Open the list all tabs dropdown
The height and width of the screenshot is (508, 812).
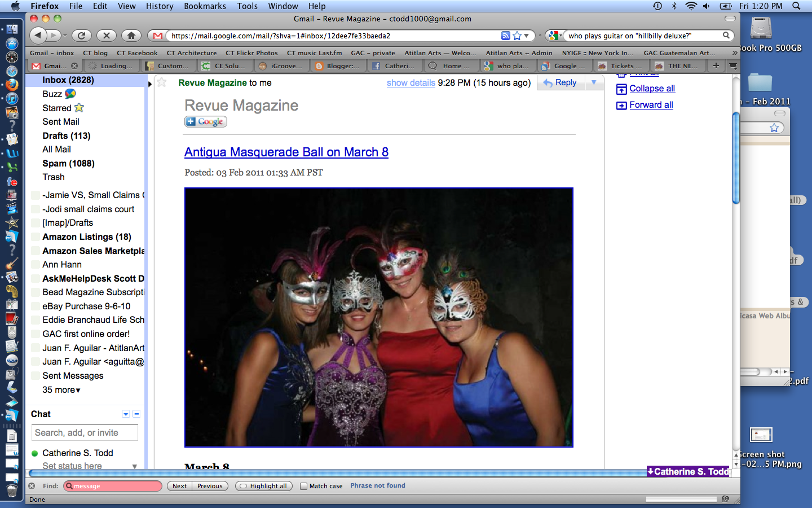pos(732,65)
